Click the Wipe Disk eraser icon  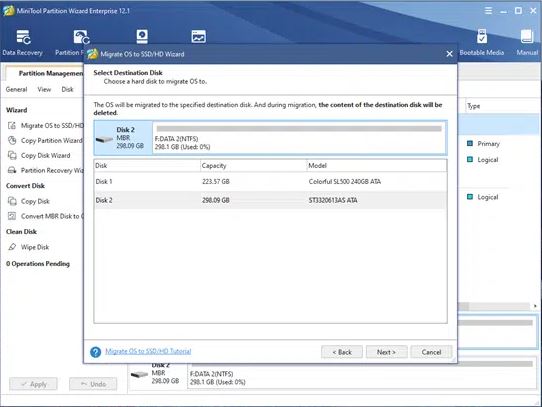12,247
